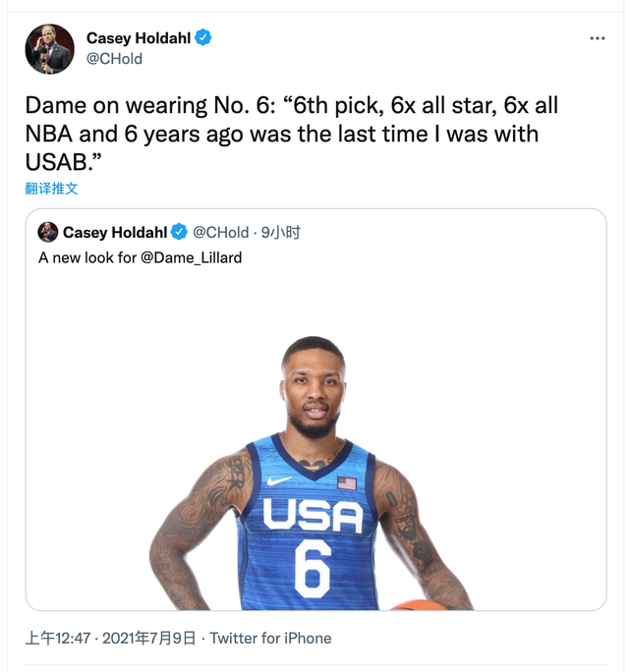Click the white number 6 on the jersey

click(x=312, y=567)
